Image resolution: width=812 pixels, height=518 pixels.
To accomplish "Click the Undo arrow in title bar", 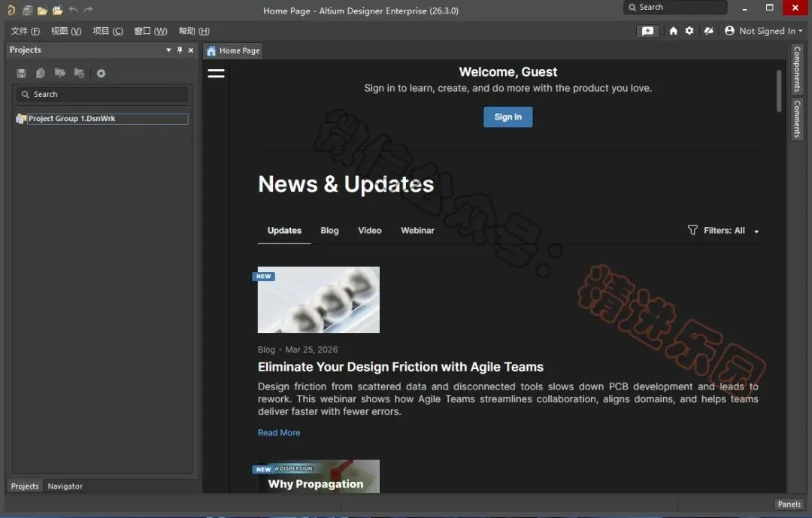I will [73, 9].
